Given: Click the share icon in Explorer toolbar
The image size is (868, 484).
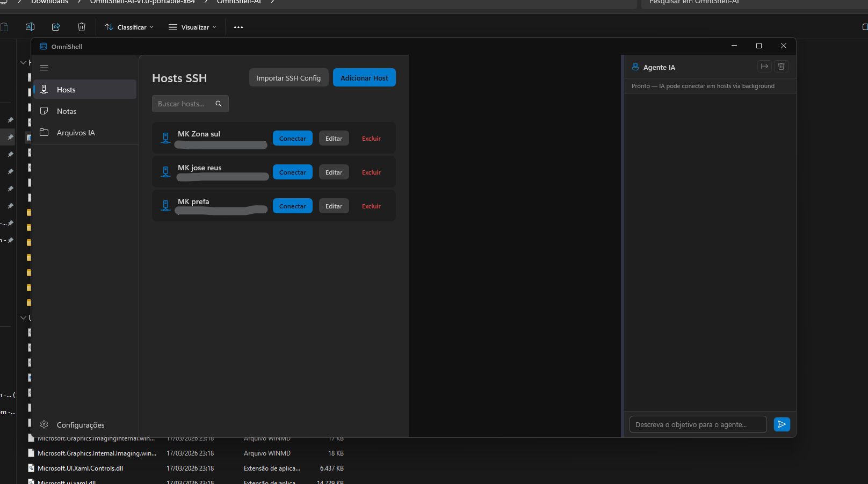Looking at the screenshot, I should pyautogui.click(x=56, y=27).
